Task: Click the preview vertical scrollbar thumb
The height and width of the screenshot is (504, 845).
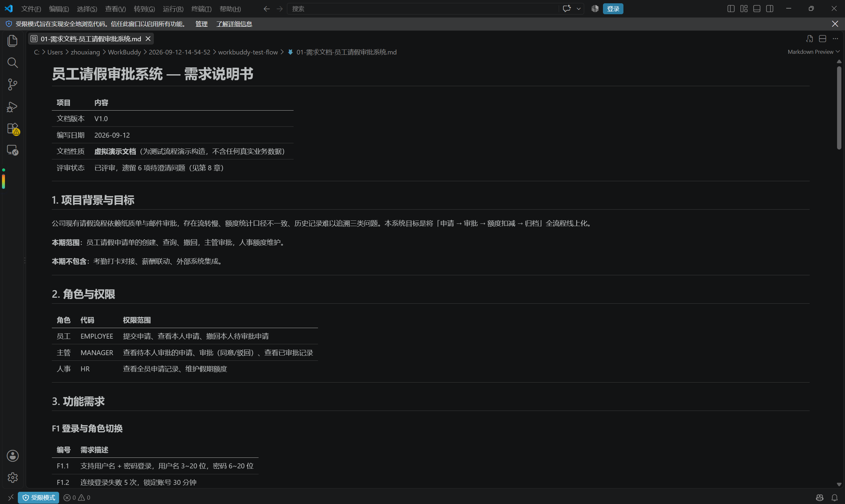Action: (839, 107)
